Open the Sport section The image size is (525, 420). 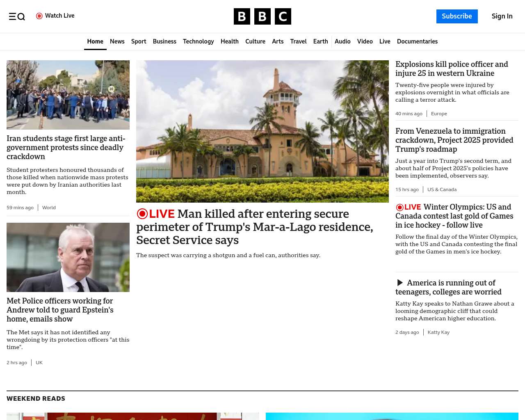(x=139, y=41)
